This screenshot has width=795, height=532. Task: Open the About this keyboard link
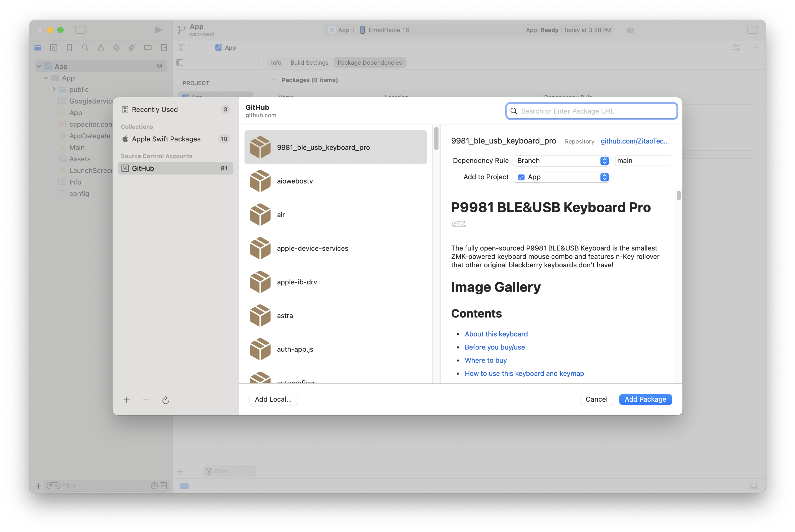click(x=496, y=334)
